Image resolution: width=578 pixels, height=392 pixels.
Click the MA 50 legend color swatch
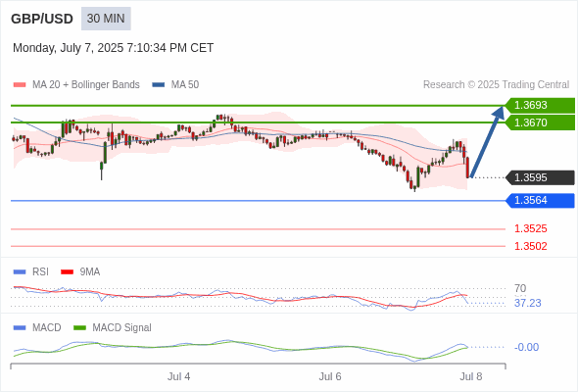tap(159, 85)
